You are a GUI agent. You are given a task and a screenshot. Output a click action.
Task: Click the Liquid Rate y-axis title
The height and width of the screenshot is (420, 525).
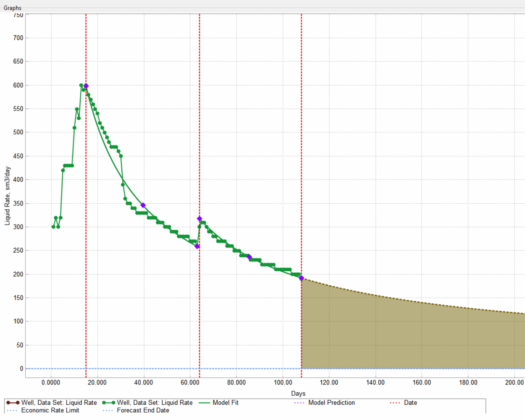click(x=7, y=196)
